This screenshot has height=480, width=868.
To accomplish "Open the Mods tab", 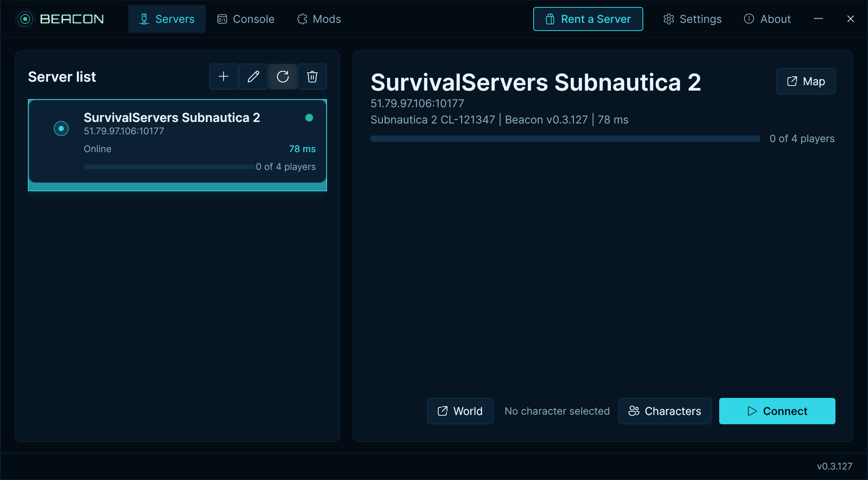I will (319, 19).
